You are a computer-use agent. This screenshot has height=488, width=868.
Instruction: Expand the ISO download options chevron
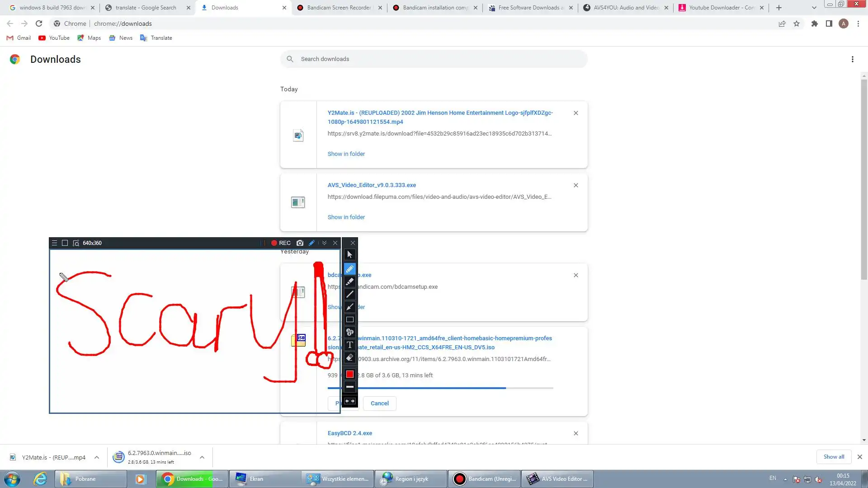202,457
